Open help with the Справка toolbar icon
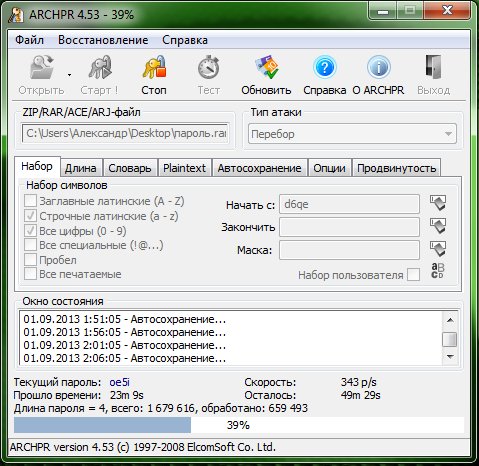The height and width of the screenshot is (466, 479). point(324,67)
